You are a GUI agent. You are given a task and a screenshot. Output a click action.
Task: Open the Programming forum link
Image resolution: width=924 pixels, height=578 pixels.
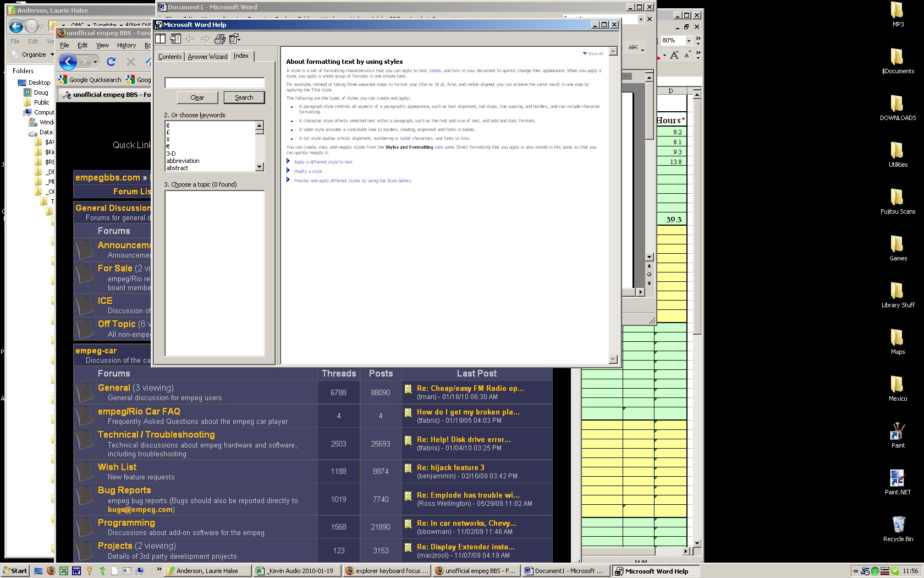(126, 522)
